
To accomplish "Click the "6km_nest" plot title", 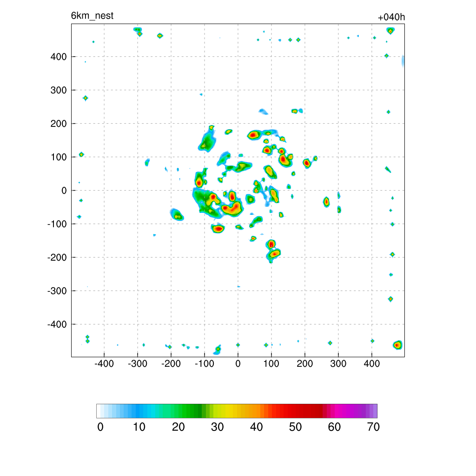I will (x=92, y=15).
